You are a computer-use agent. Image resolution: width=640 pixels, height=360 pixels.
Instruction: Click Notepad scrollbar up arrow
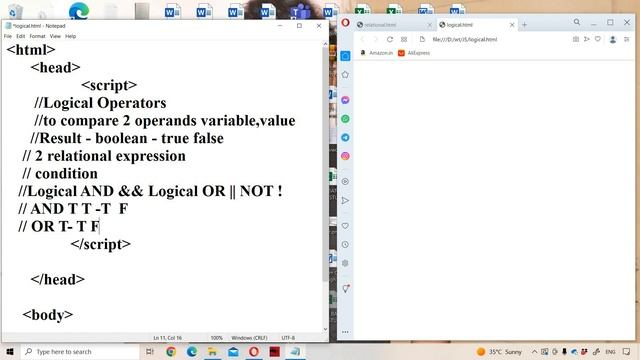[325, 44]
